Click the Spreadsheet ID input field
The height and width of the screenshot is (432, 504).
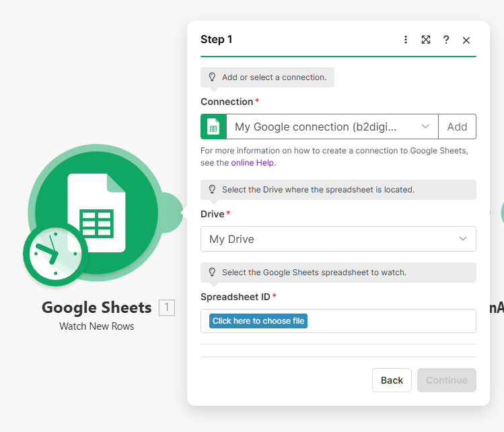[x=338, y=321]
